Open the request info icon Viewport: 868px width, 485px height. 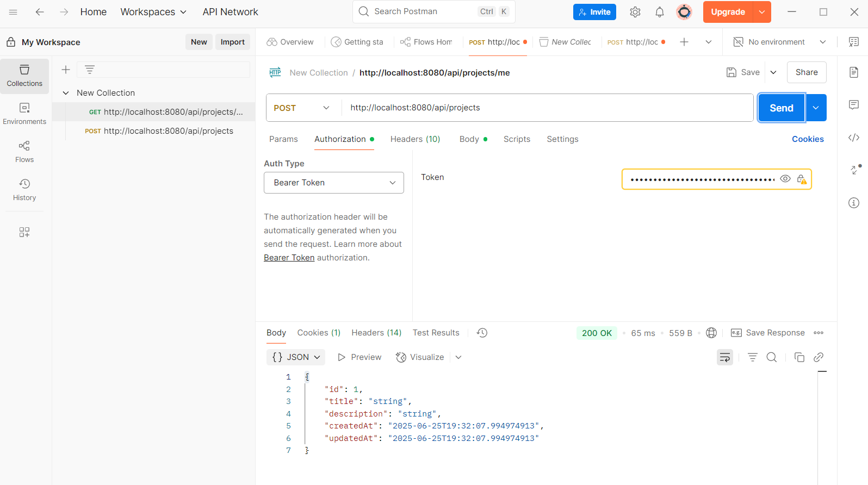pos(854,203)
